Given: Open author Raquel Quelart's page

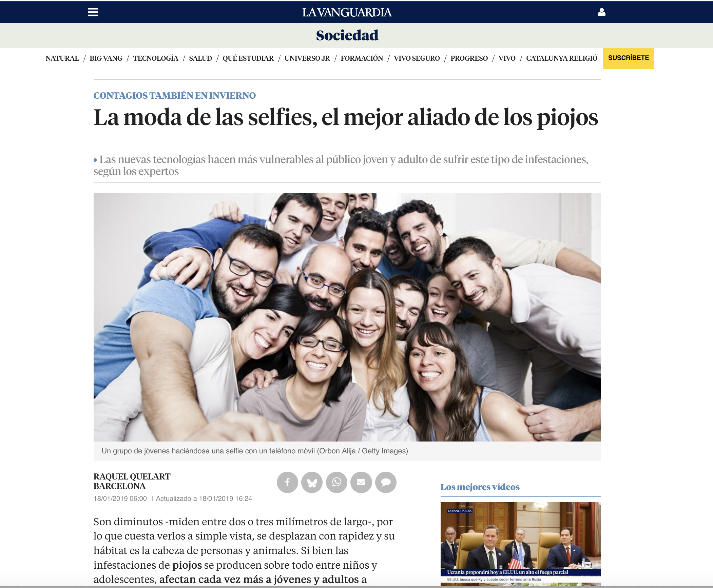Looking at the screenshot, I should tap(132, 476).
